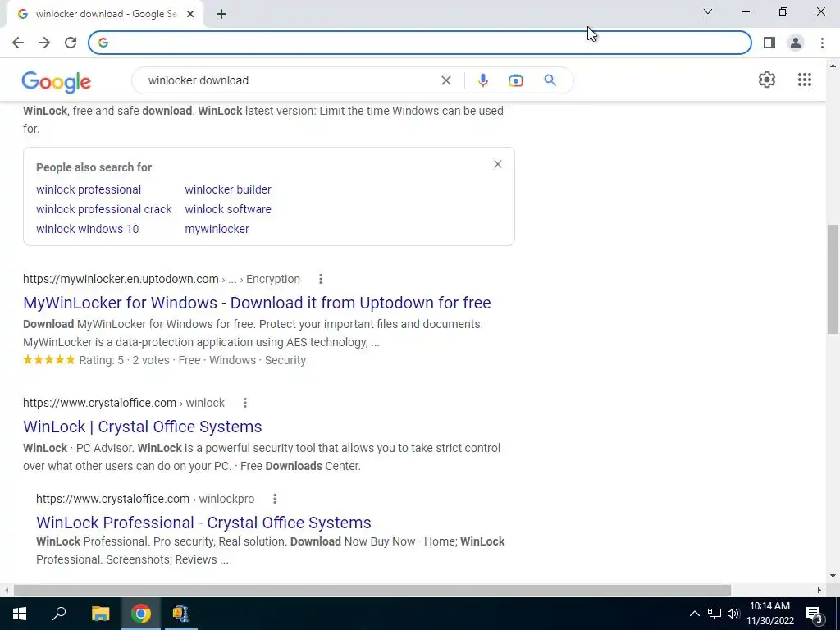Click the scroll-down arrow of the page
The width and height of the screenshot is (840, 630).
click(x=833, y=577)
